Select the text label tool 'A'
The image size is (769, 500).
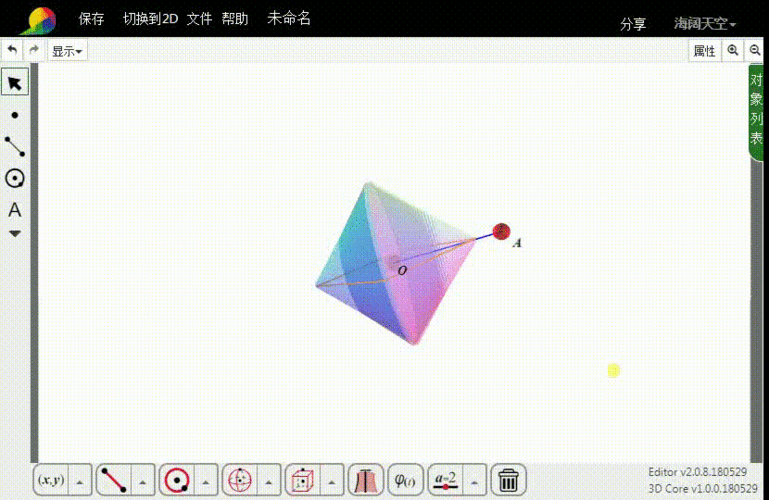pos(15,210)
